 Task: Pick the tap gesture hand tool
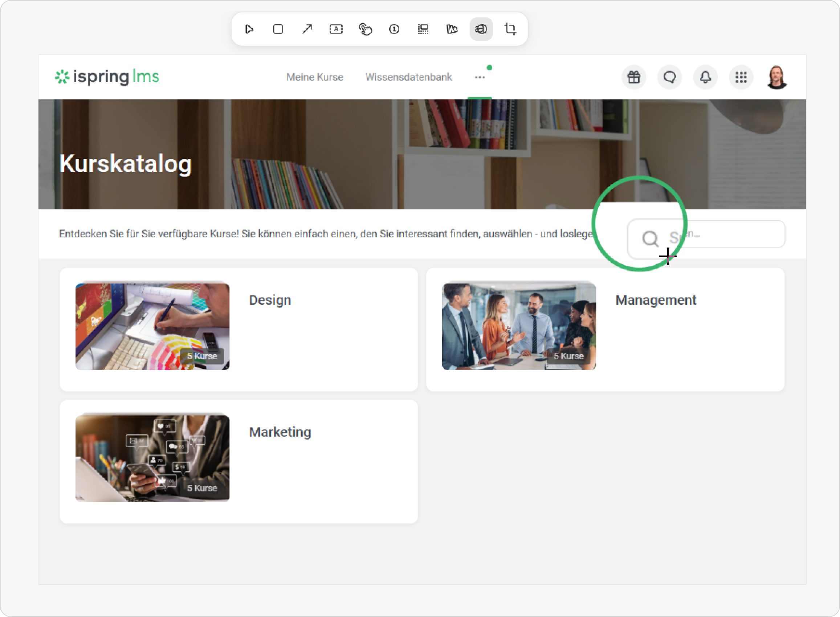365,29
